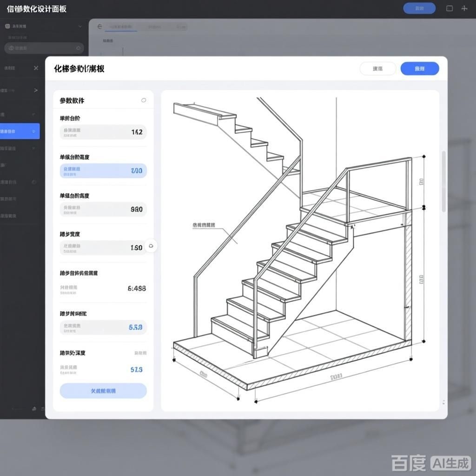Expand the sidebar item with right-pointing arrow

[36, 90]
